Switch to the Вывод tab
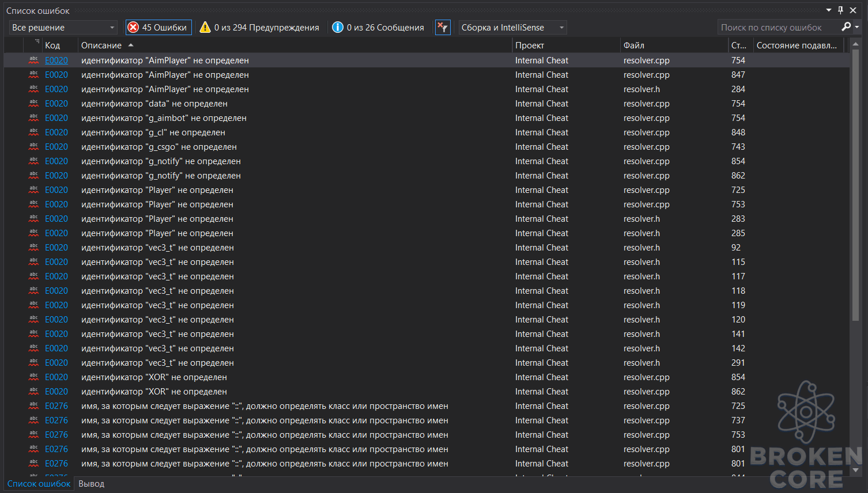 click(x=91, y=484)
